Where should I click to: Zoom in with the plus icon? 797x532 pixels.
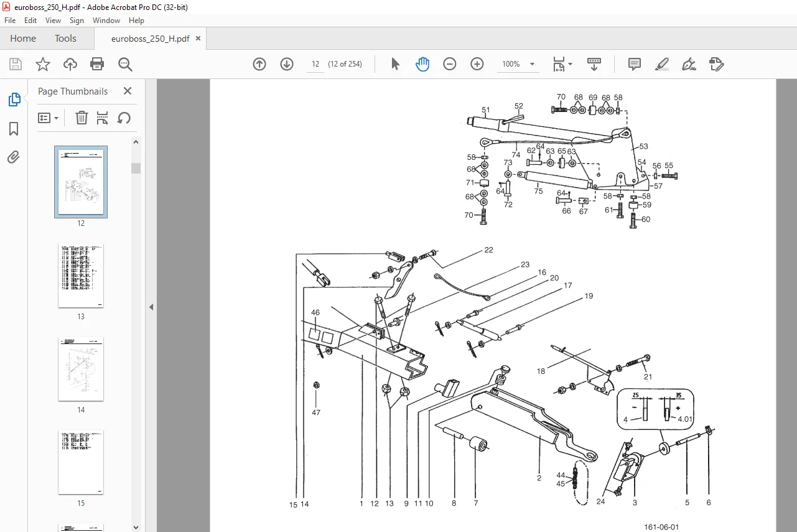(x=477, y=64)
